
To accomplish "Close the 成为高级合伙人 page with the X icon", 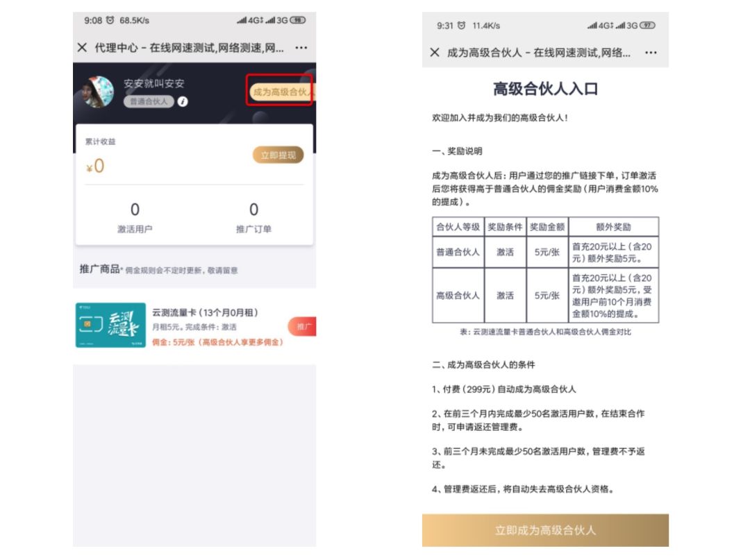I will [x=434, y=52].
